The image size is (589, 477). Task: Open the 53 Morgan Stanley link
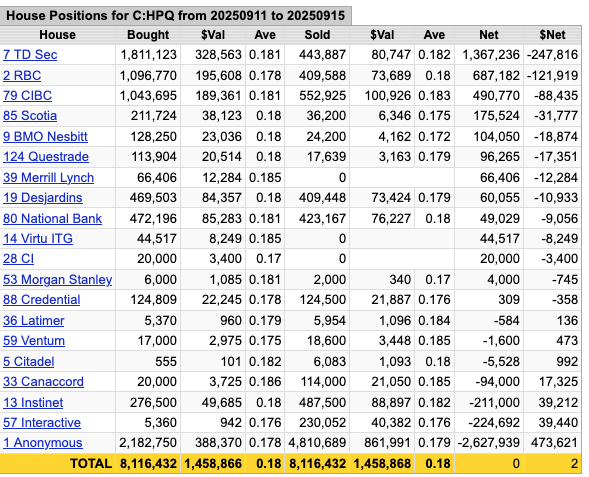click(57, 280)
